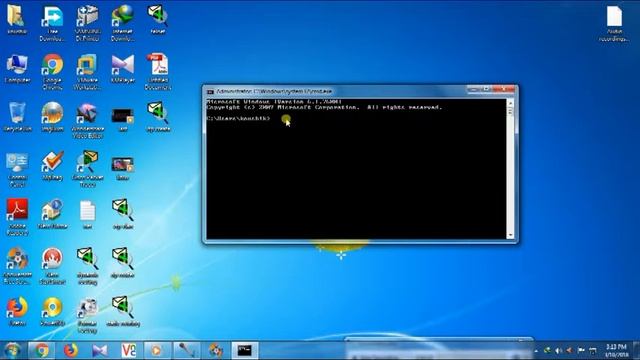This screenshot has width=640, height=360.
Task: Launch Chrome from the taskbar
Action: [41, 350]
